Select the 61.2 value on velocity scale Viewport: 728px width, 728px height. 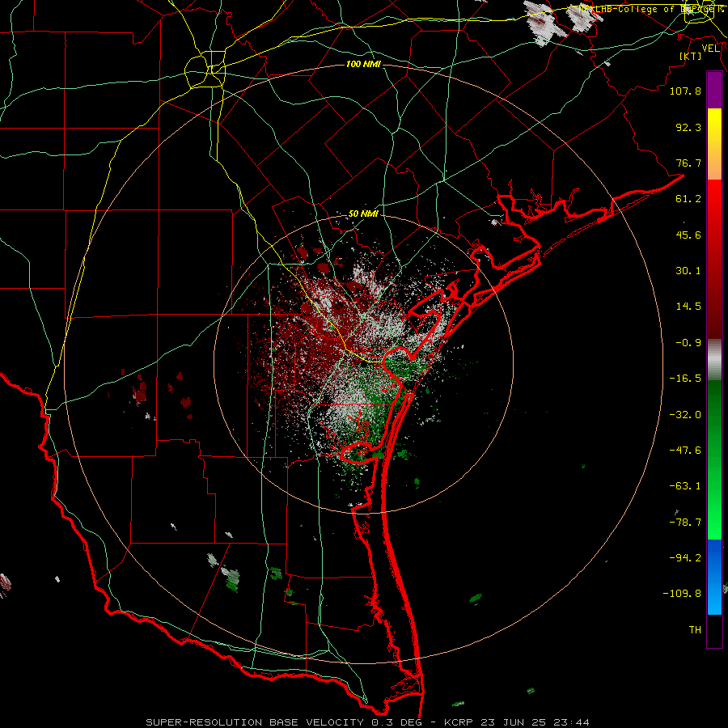tap(688, 199)
